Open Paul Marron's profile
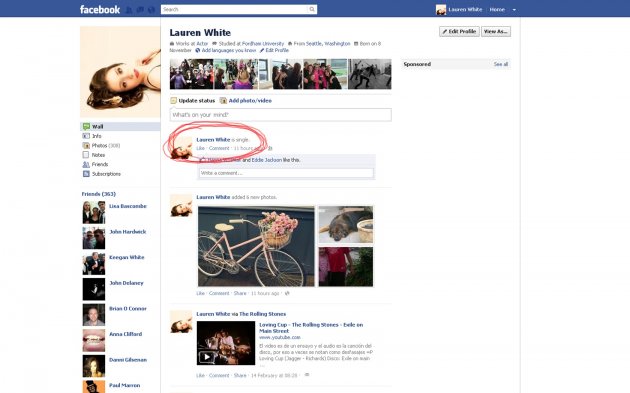 click(125, 385)
